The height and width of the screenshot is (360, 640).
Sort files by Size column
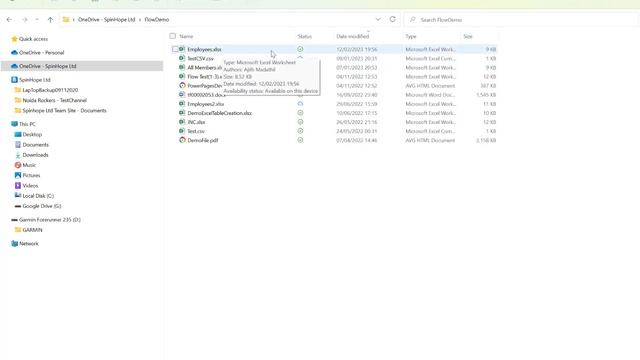coord(468,36)
